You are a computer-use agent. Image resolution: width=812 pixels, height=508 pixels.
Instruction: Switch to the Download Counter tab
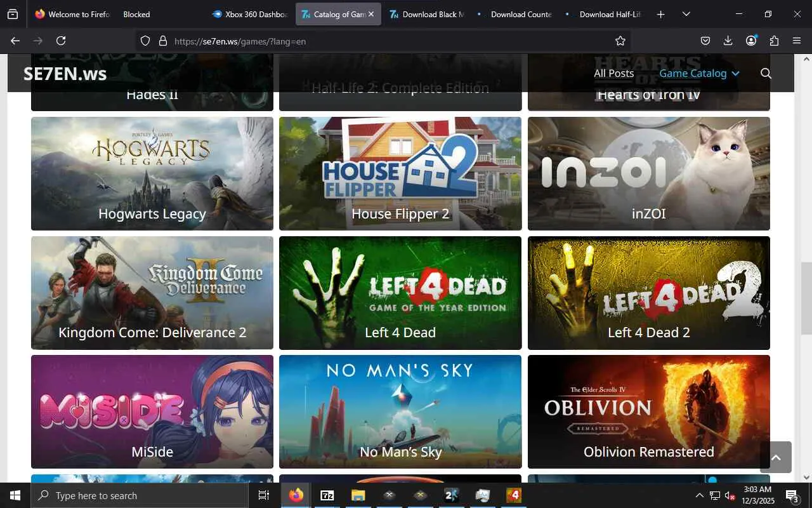[x=515, y=14]
